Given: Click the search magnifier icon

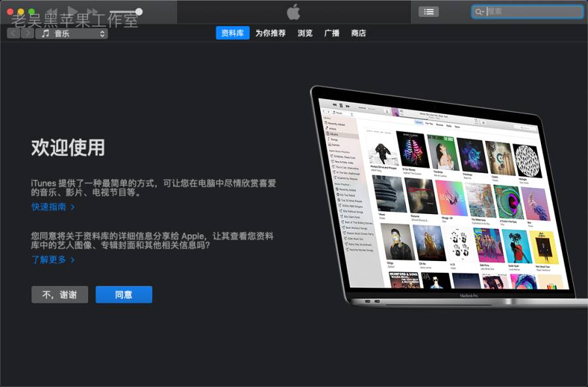Looking at the screenshot, I should pyautogui.click(x=479, y=12).
